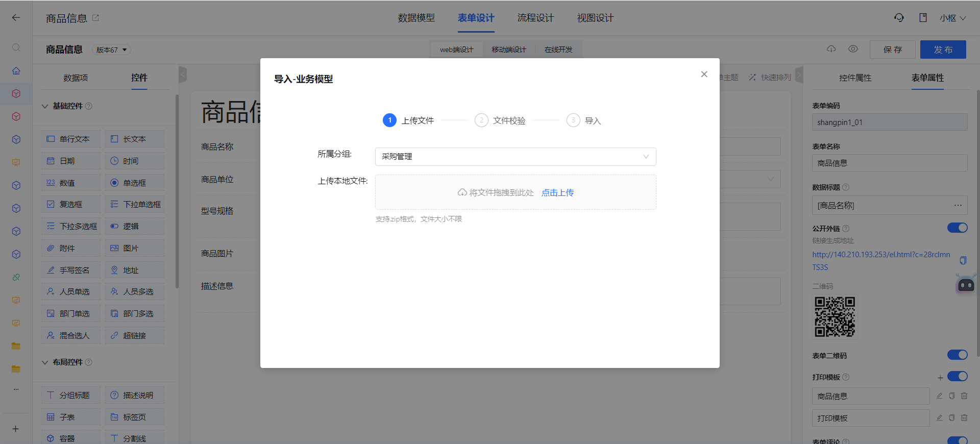Click the 在线开发 tab
This screenshot has width=980, height=444.
point(558,50)
